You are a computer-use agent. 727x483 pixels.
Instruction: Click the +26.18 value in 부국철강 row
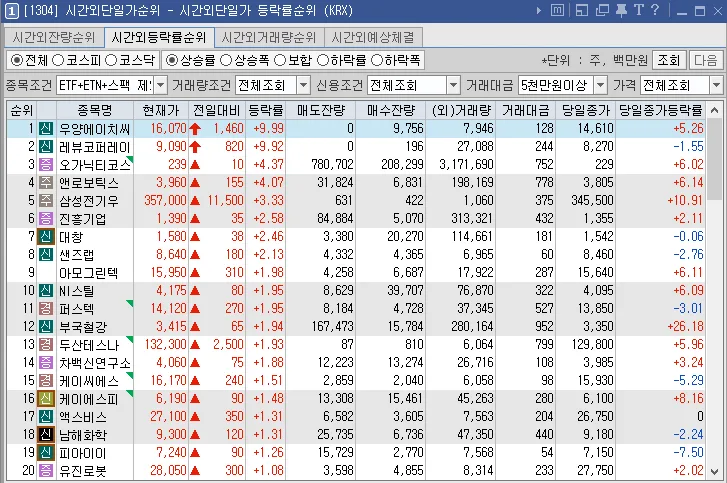[x=685, y=327]
